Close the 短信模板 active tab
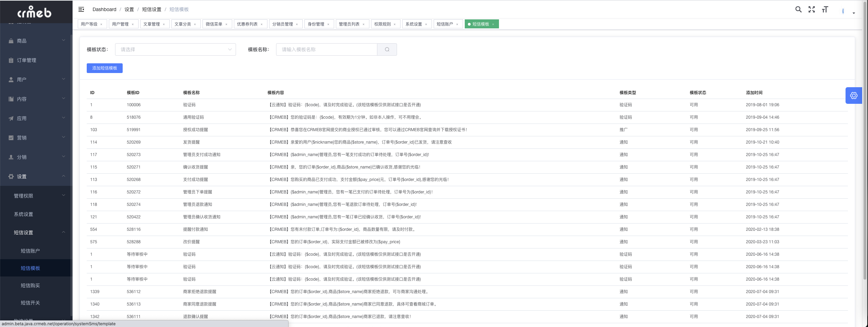The image size is (868, 327). [493, 24]
